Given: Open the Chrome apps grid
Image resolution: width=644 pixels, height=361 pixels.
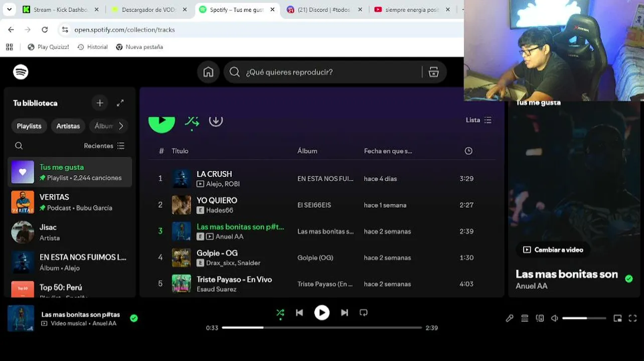Looking at the screenshot, I should [10, 47].
